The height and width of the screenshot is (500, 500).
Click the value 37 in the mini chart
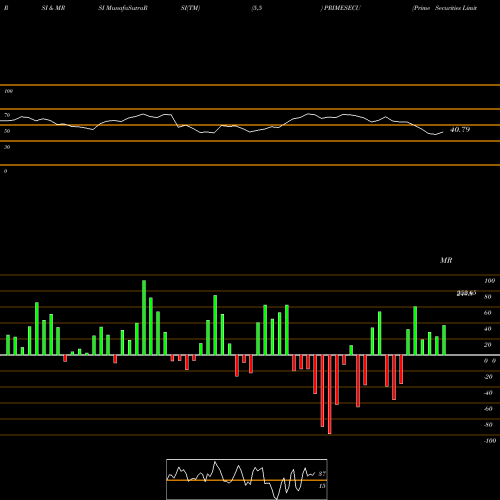pos(322,473)
